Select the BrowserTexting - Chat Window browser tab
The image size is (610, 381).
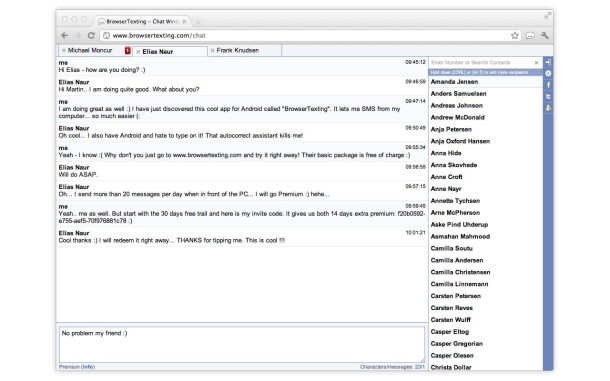142,21
